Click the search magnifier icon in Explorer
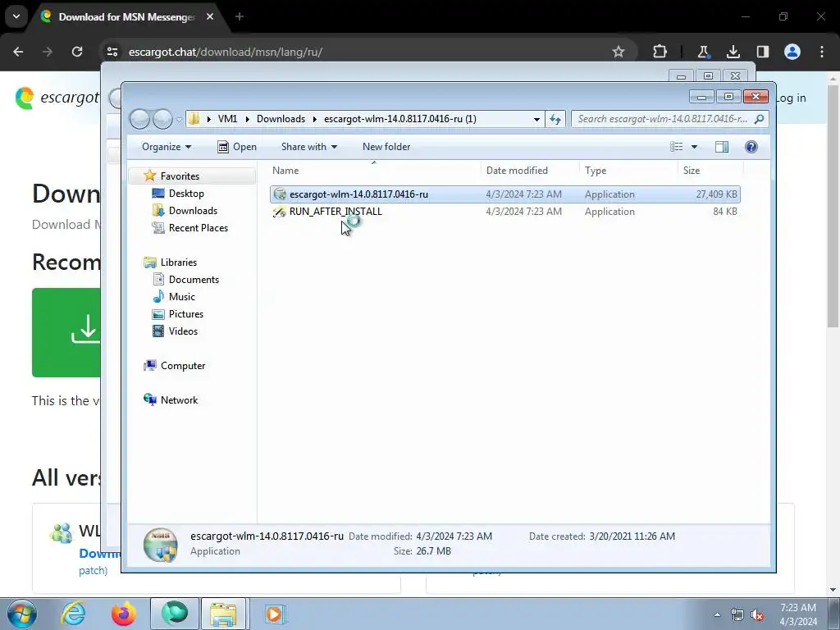This screenshot has width=840, height=630. click(759, 119)
